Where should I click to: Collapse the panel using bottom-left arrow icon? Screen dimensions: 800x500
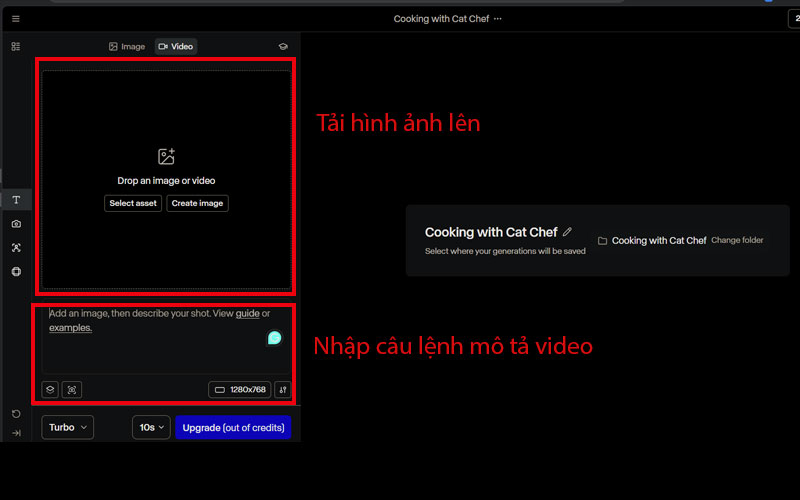[x=16, y=433]
